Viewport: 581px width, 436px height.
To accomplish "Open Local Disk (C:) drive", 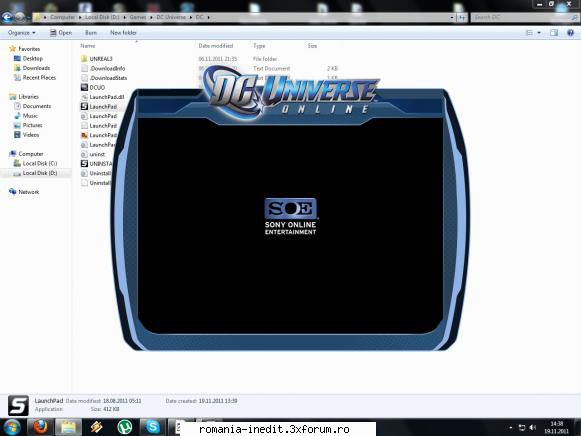I will 35,163.
